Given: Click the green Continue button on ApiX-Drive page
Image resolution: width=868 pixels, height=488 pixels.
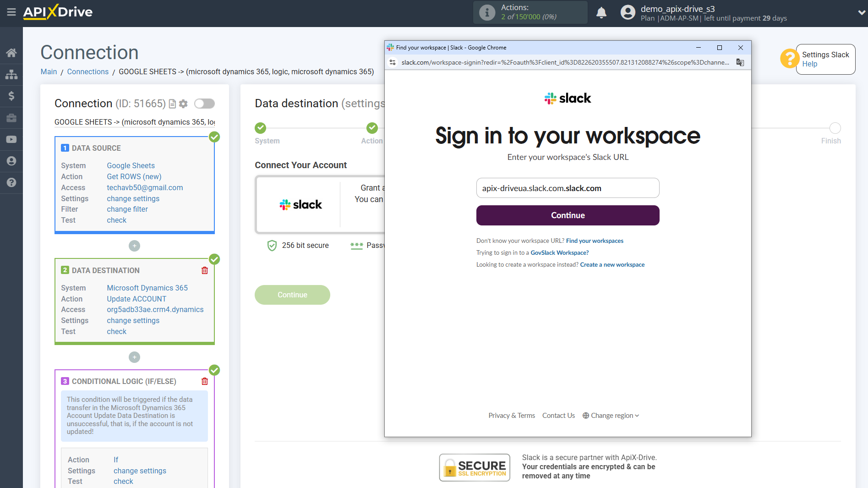Looking at the screenshot, I should 292,295.
